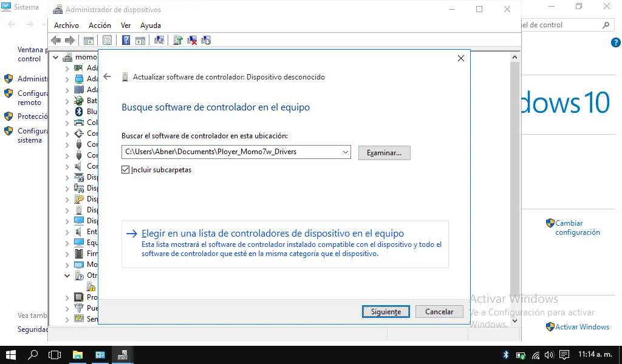Viewport: 622px width, 364px height.
Task: Click the volume speaker icon in the tray
Action: click(x=549, y=355)
